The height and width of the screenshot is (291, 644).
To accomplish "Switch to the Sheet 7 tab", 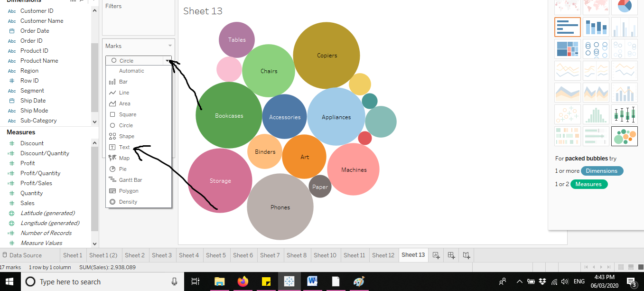I will point(270,255).
